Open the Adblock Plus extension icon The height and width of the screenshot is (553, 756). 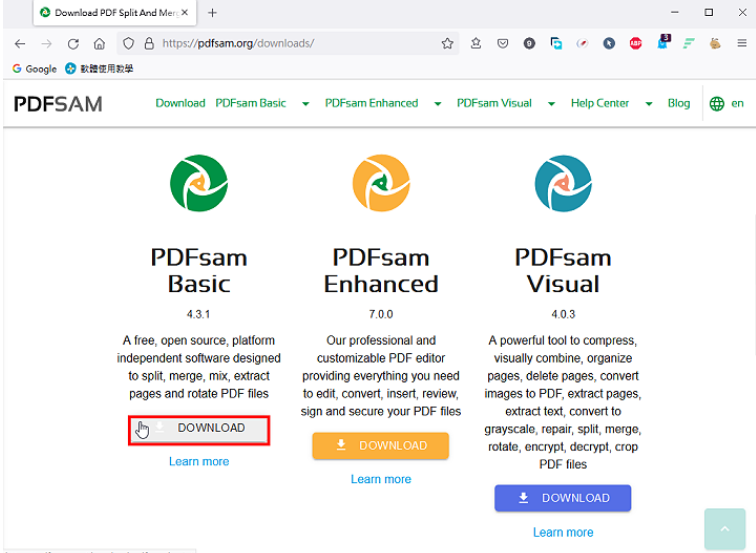coord(635,43)
